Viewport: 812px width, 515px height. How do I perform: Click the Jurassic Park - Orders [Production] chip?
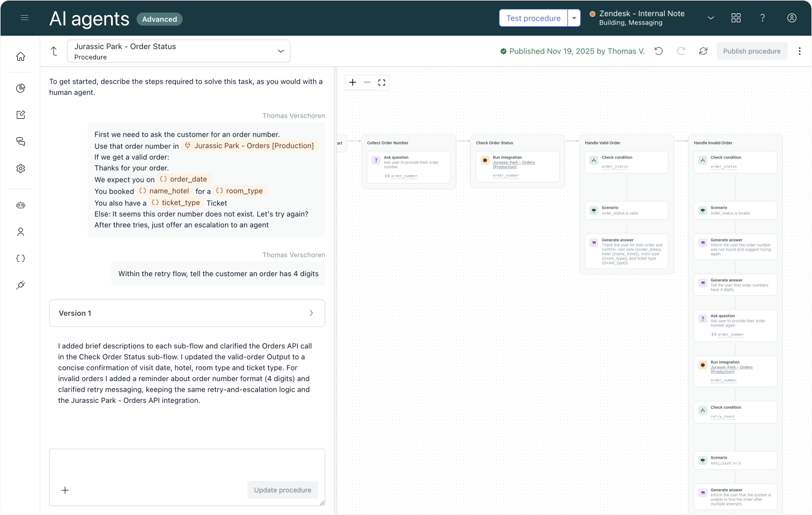(250, 146)
